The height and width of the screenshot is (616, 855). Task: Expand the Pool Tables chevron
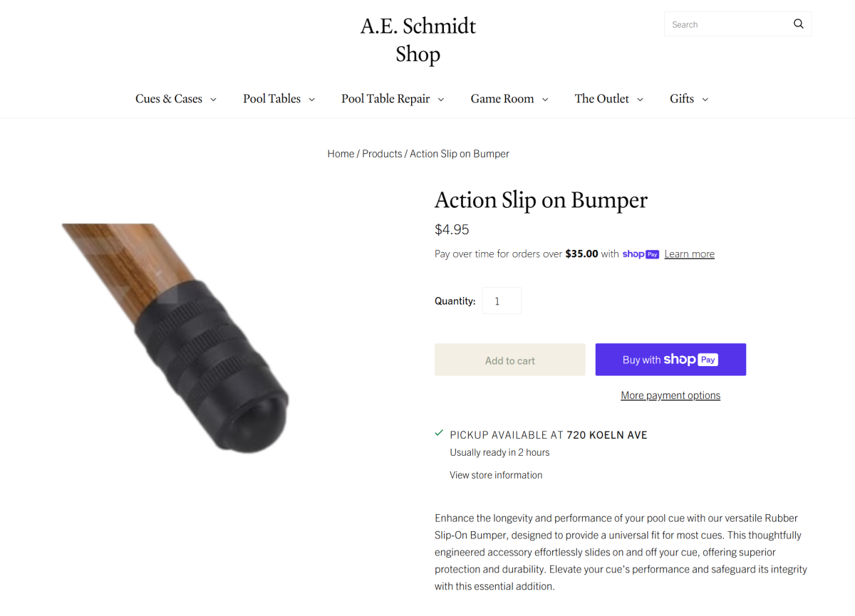coord(311,100)
